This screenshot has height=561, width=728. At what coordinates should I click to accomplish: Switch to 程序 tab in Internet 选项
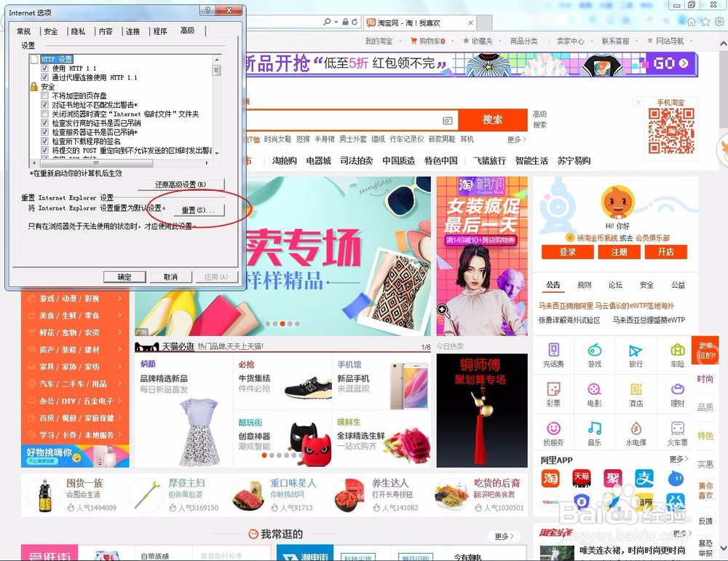pyautogui.click(x=160, y=31)
